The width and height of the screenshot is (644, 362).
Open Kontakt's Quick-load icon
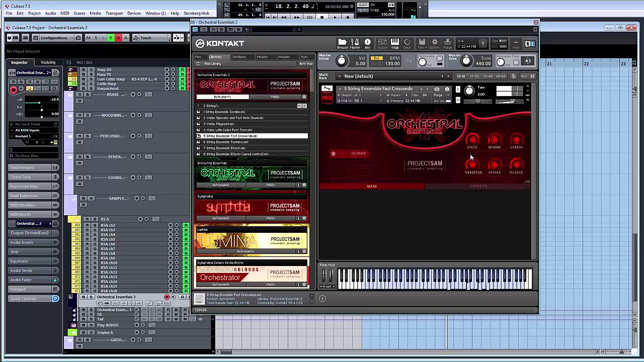[407, 43]
